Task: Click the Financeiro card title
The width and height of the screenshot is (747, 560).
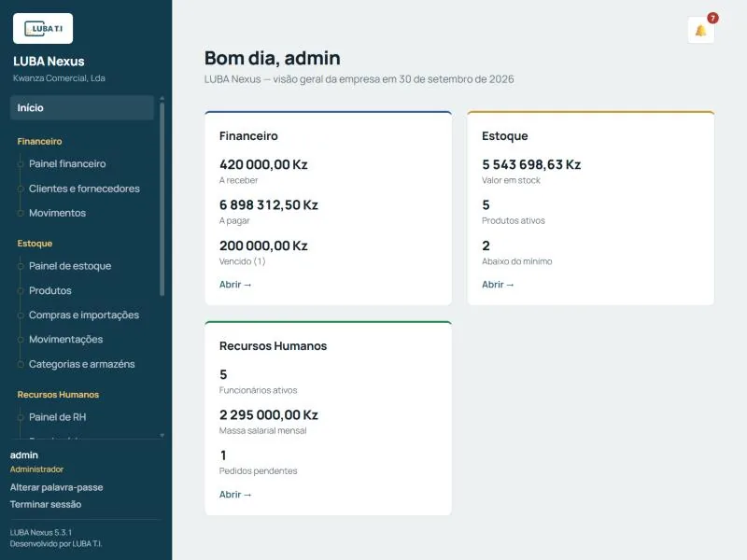Action: (x=248, y=135)
